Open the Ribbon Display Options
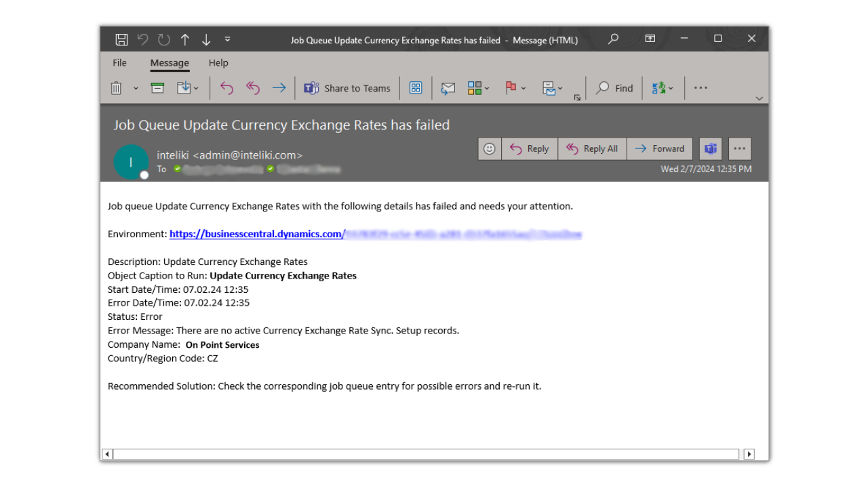The width and height of the screenshot is (868, 488). (x=650, y=39)
